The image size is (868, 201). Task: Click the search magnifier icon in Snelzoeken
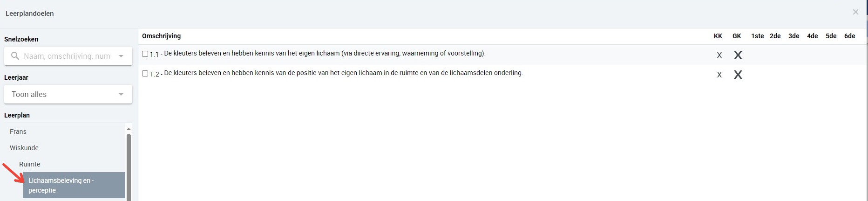coord(15,56)
